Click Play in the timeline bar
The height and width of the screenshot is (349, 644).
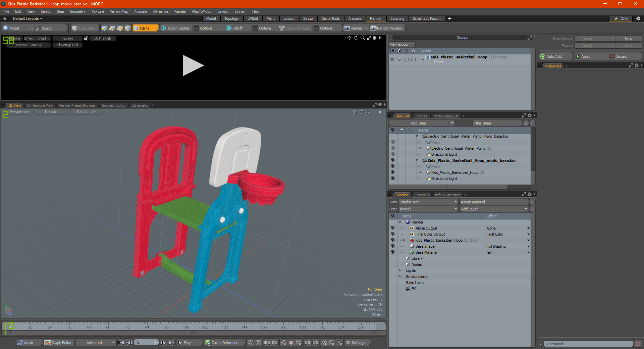point(189,343)
